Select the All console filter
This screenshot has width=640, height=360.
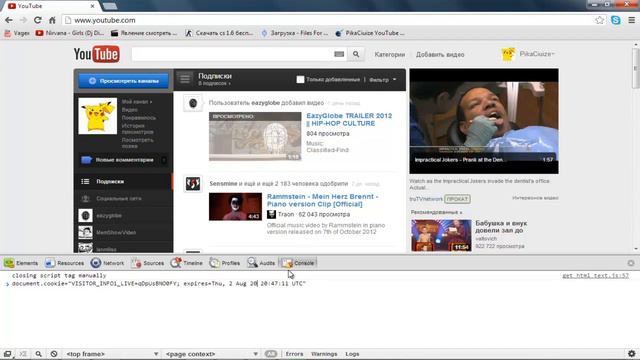[271, 354]
